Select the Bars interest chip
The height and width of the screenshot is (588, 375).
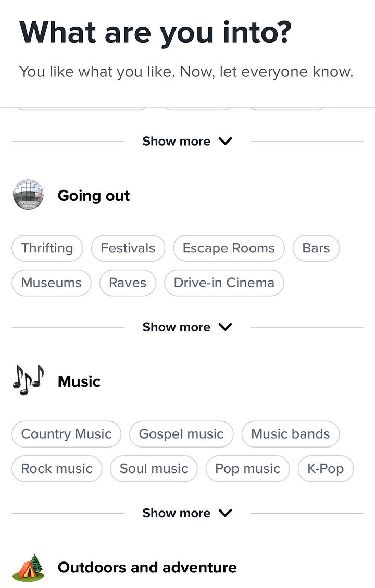(316, 248)
